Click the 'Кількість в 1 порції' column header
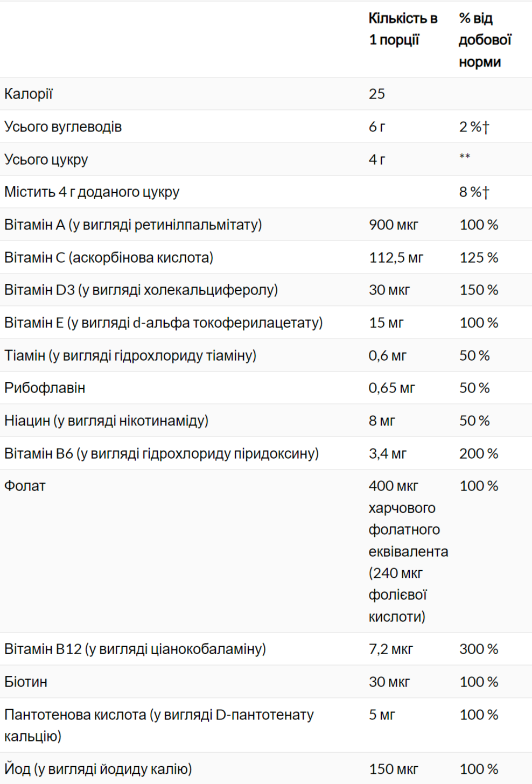Viewport: 532px width, 784px height. click(403, 29)
